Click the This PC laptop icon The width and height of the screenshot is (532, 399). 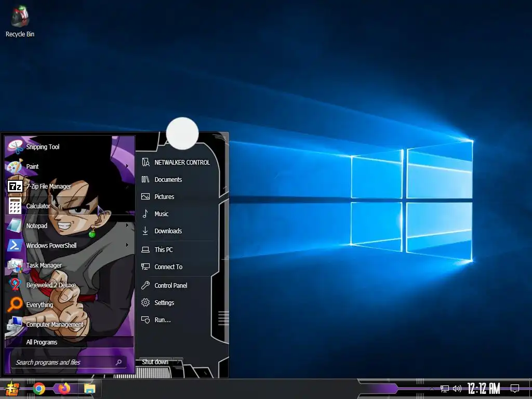[145, 250]
